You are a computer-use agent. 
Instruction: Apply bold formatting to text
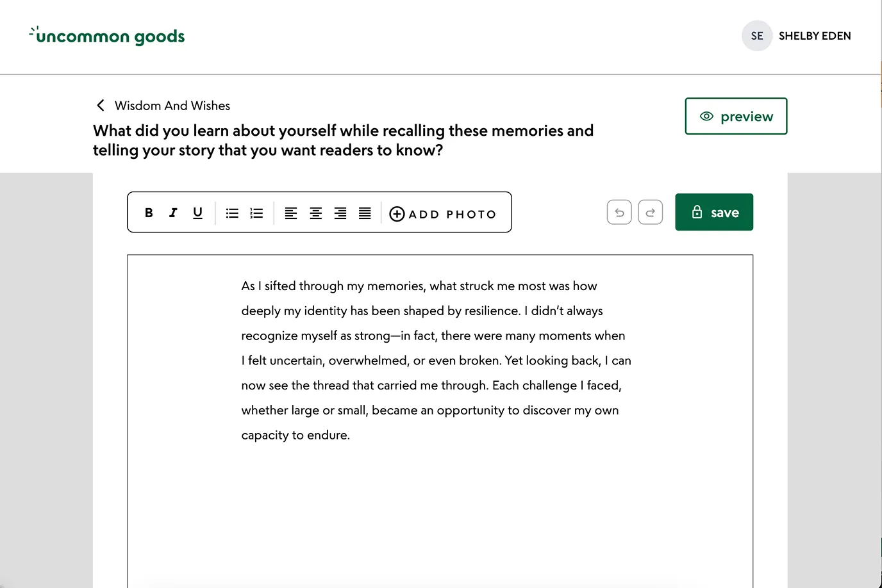click(148, 213)
